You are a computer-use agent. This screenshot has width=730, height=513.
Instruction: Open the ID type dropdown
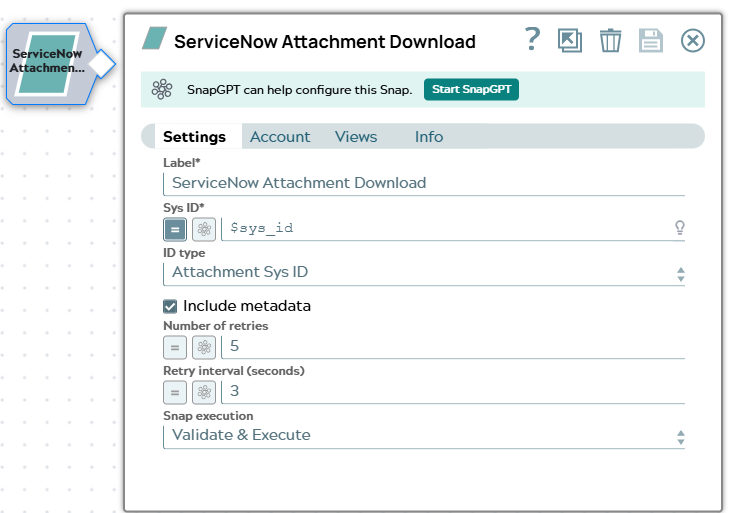(x=424, y=273)
